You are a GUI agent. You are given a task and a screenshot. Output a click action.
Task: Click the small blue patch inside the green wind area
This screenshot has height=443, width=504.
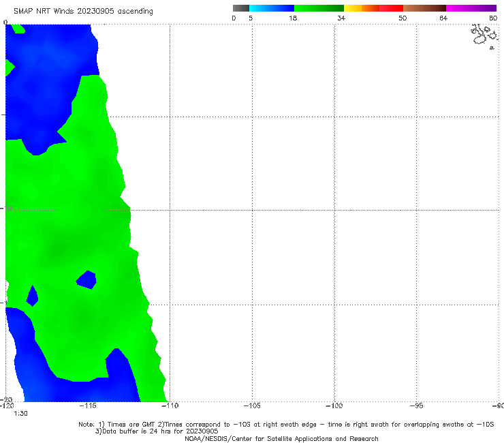pos(86,280)
